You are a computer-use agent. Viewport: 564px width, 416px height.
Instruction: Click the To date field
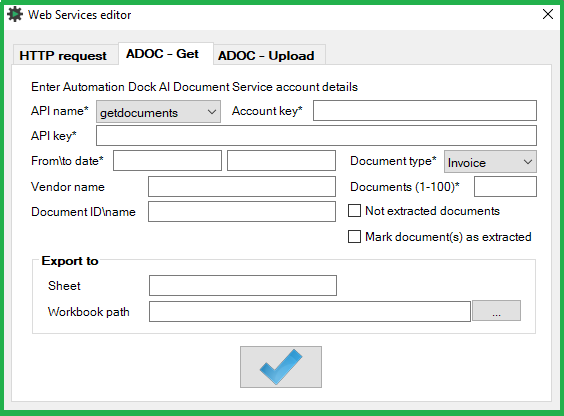click(x=281, y=160)
